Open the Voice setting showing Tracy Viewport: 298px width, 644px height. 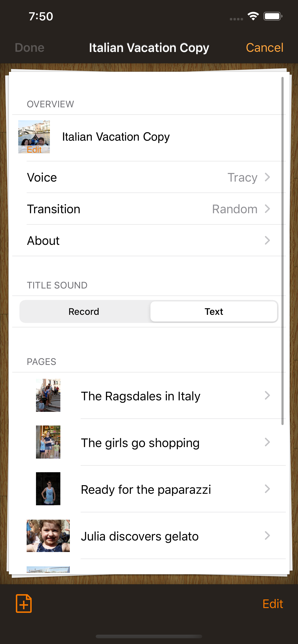pos(149,177)
